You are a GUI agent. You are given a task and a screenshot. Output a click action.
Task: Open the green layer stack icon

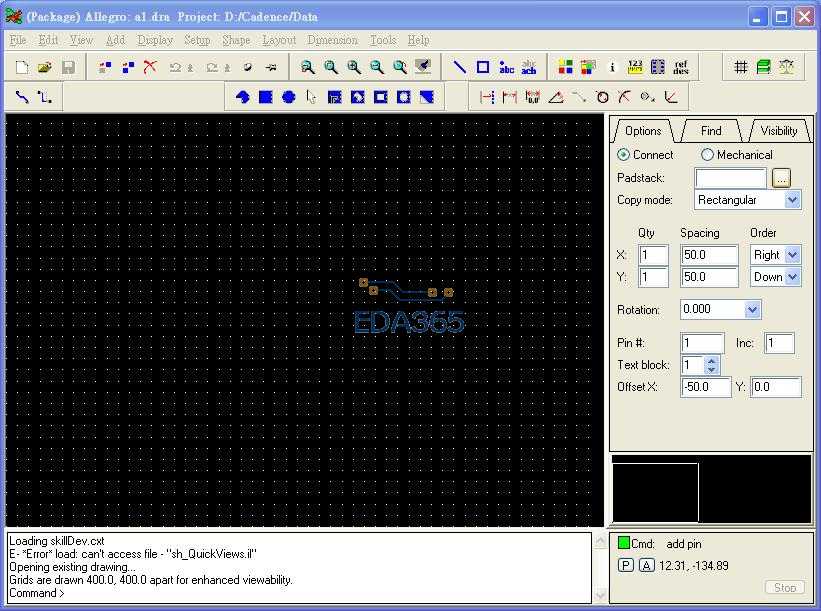[x=763, y=67]
